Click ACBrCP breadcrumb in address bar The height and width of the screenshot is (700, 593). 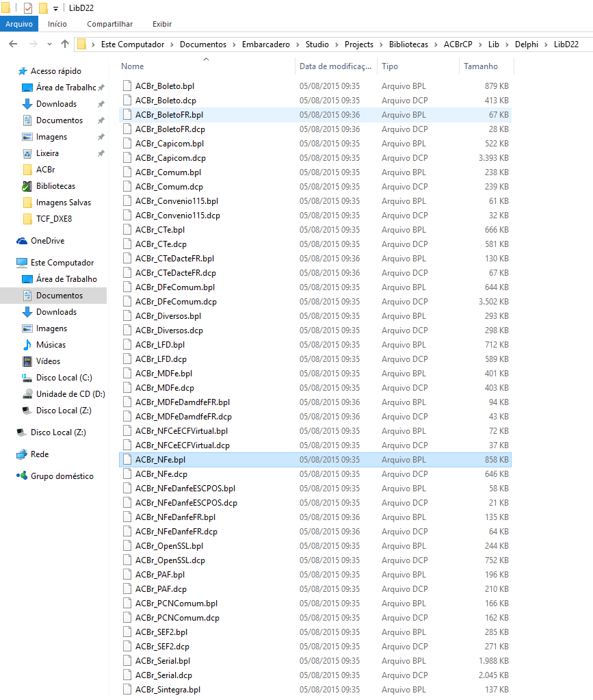pyautogui.click(x=458, y=44)
